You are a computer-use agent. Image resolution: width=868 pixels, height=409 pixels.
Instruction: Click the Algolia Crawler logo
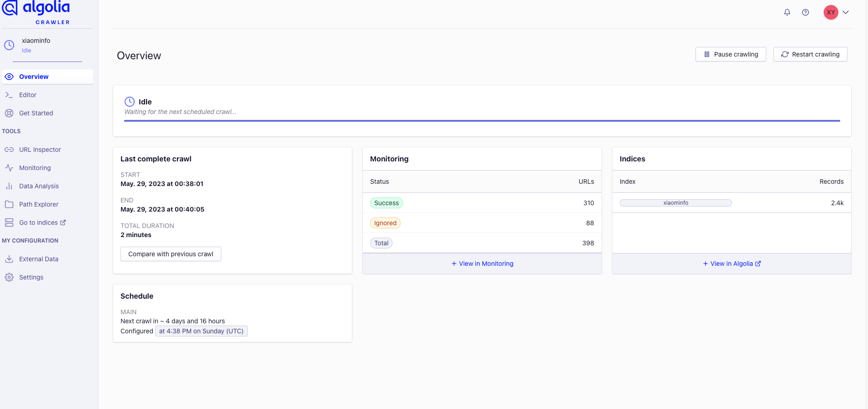tap(37, 12)
